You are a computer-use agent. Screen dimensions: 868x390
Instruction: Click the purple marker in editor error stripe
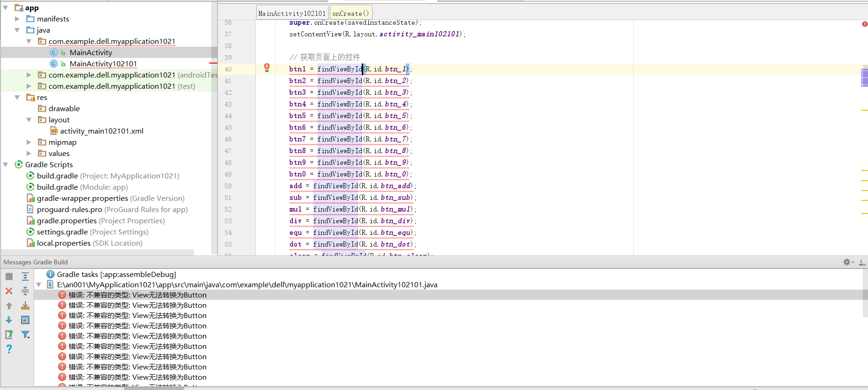point(864,77)
